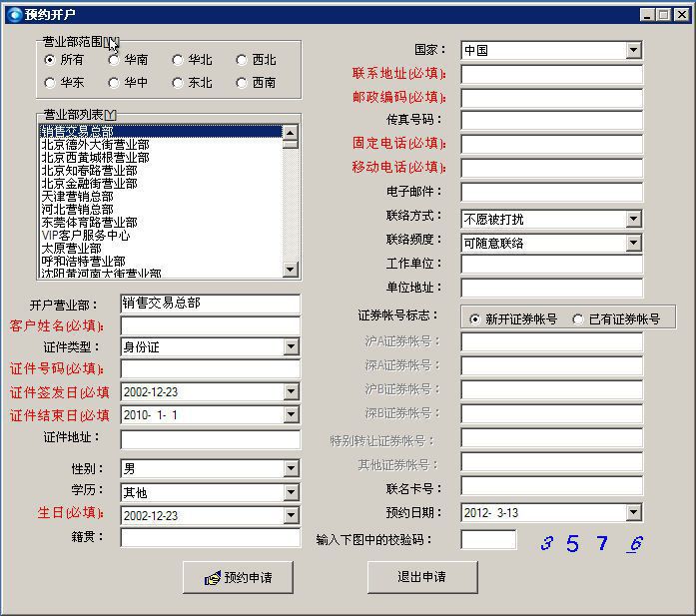Screen dimensions: 696x616
Task: Click the 移动电话 mobile phone field
Action: pyautogui.click(x=552, y=168)
